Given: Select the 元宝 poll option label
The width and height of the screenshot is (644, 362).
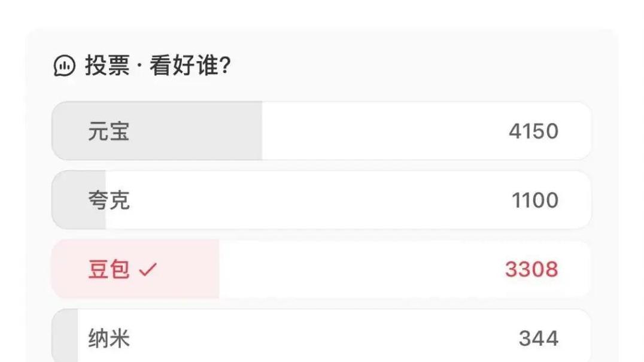Looking at the screenshot, I should [x=108, y=132].
